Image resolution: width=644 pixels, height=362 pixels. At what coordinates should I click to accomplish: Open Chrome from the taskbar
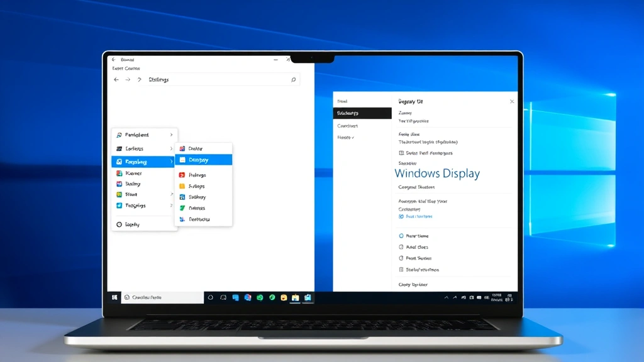tap(271, 297)
